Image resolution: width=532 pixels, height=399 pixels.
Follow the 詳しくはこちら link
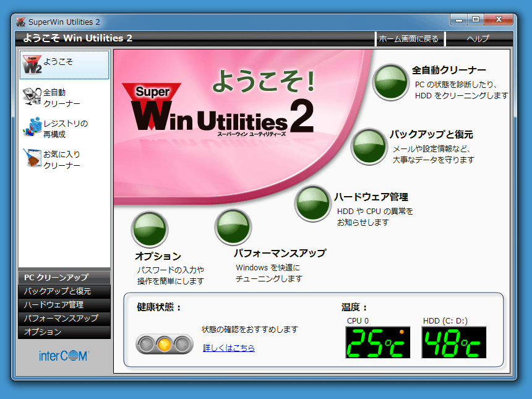229,348
